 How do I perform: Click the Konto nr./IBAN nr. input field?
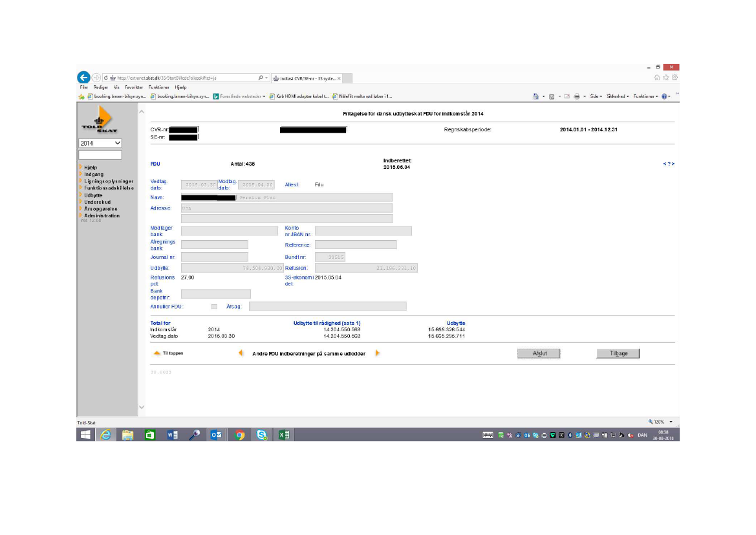(x=363, y=231)
